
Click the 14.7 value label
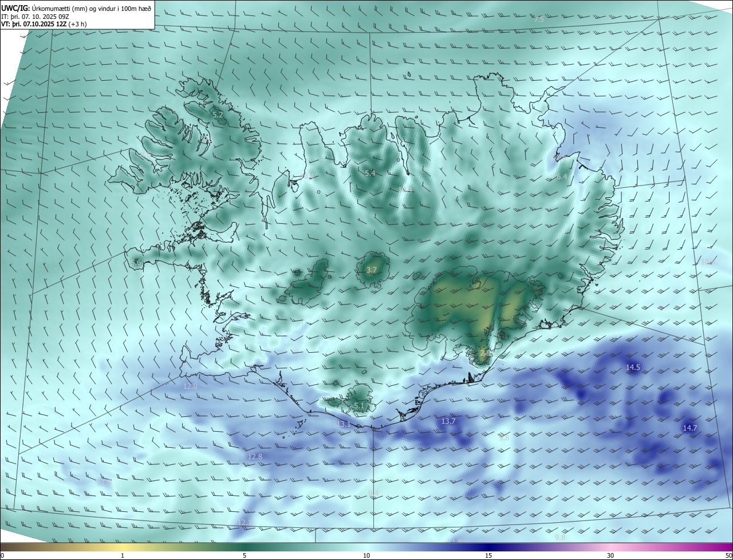(690, 428)
